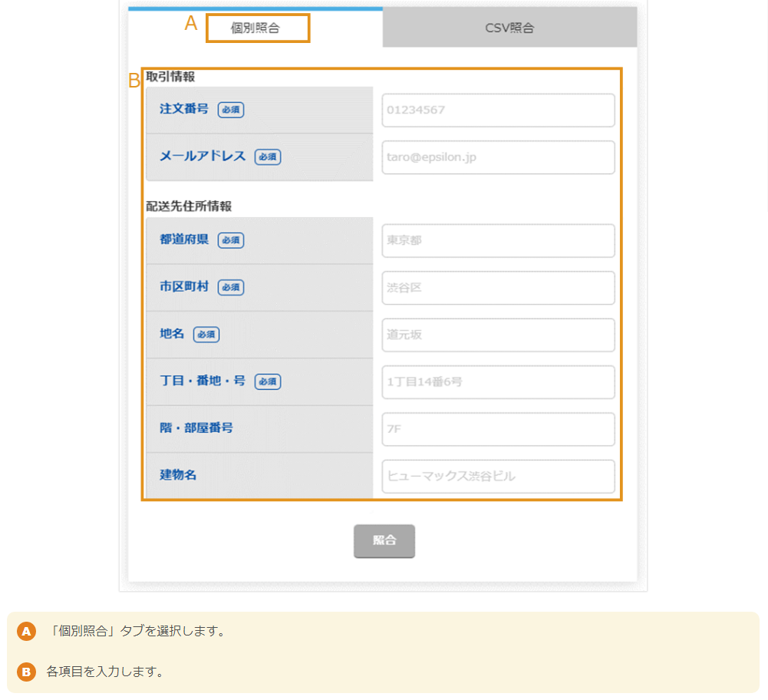Click the 階・部屋番号 input showing 7F
The height and width of the screenshot is (700, 768).
(x=497, y=429)
